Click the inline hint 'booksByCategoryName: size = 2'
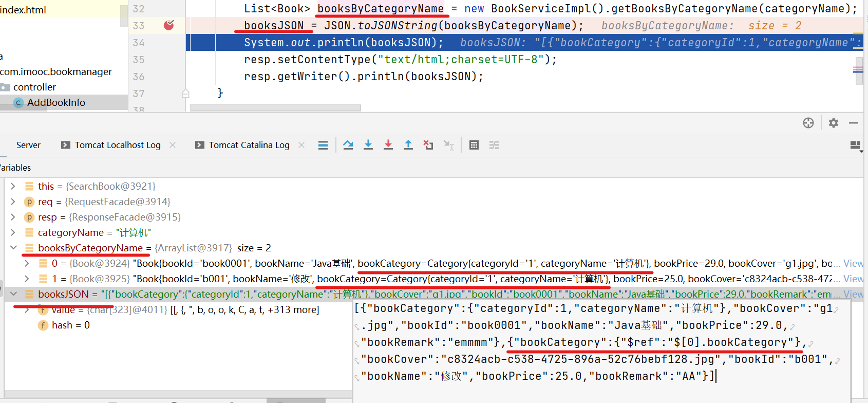Viewport: 868px width, 403px height. (x=701, y=26)
